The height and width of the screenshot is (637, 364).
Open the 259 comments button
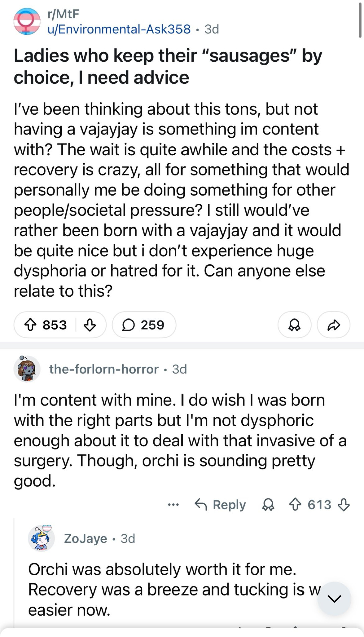click(x=144, y=325)
